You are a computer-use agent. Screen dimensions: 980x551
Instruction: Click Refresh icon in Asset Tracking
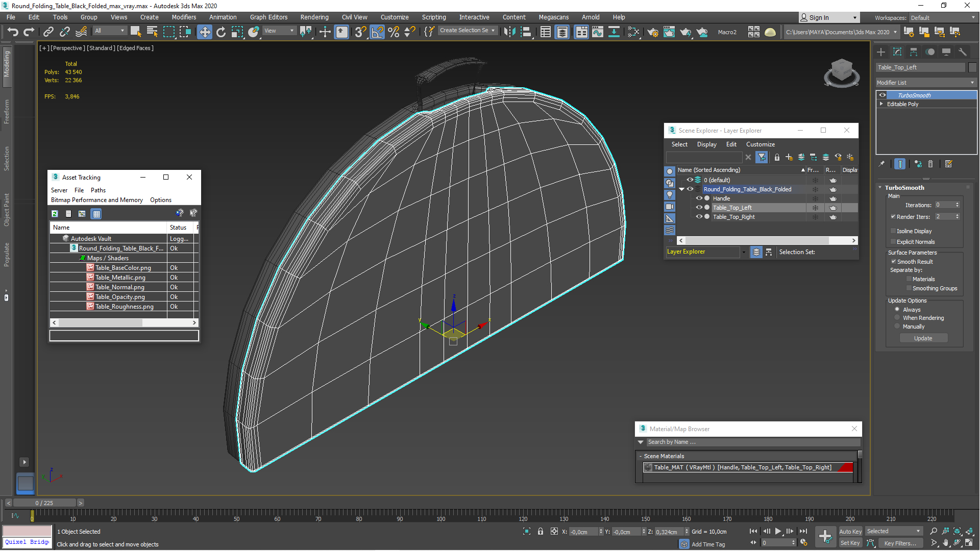coord(55,214)
